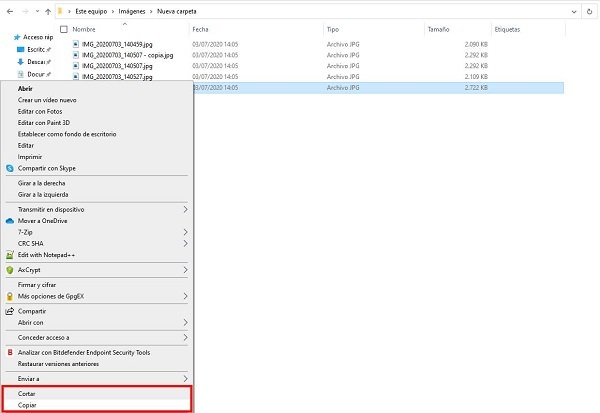Click the Bitdefender B icon
Image resolution: width=600 pixels, height=413 pixels.
9,352
